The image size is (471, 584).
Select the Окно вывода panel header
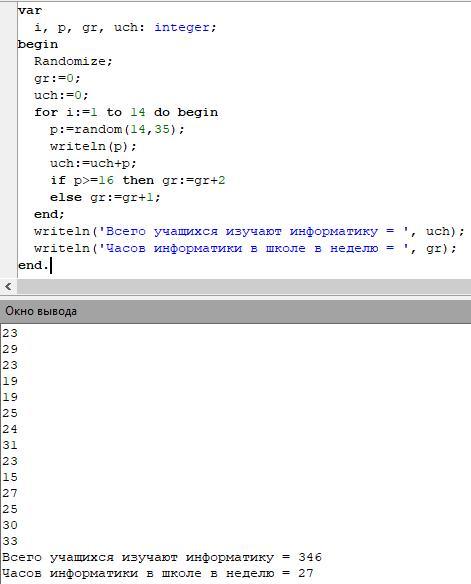235,311
